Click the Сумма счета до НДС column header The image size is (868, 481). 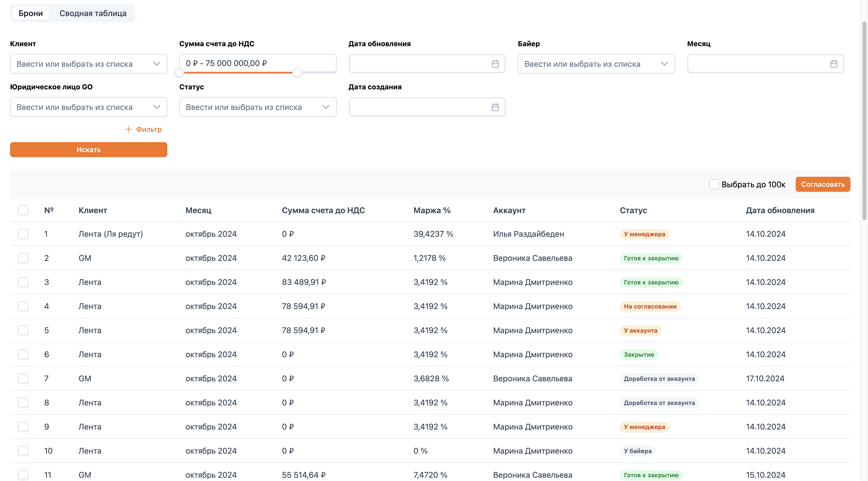pyautogui.click(x=323, y=210)
